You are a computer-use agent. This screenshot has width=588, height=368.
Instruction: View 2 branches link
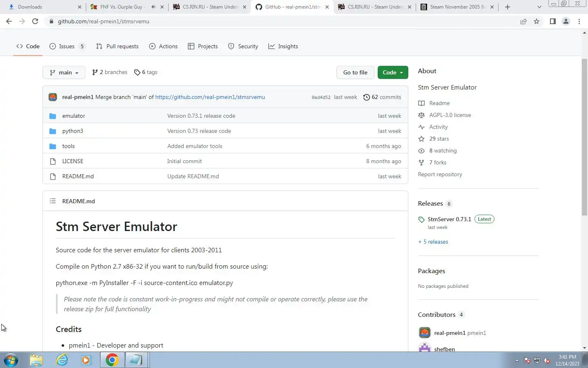110,72
